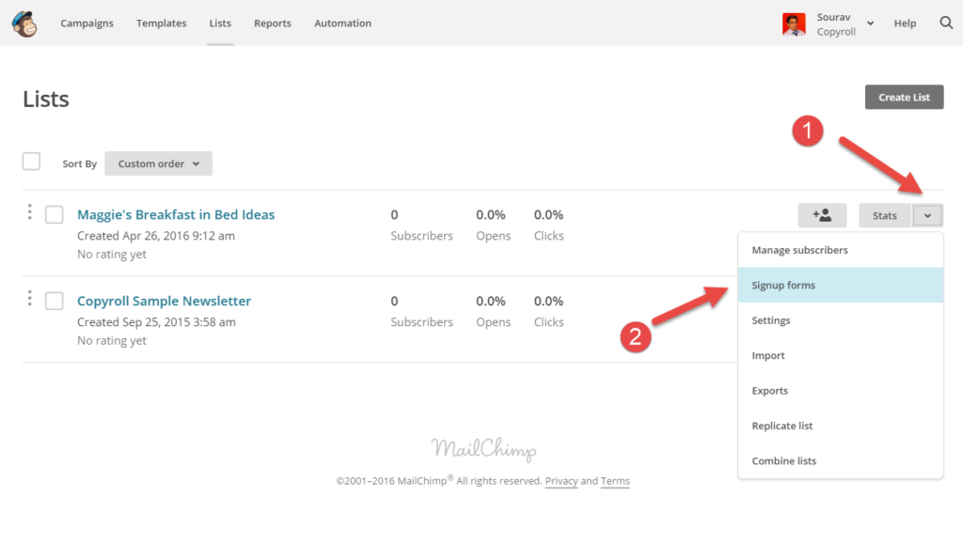Open Maggie's Breakfast in Bed Ideas list

coord(176,214)
